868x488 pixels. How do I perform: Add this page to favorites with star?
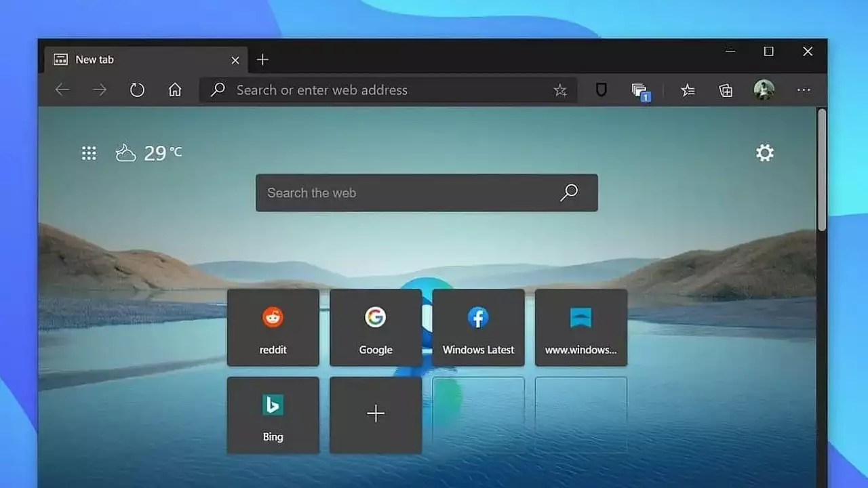[x=560, y=90]
